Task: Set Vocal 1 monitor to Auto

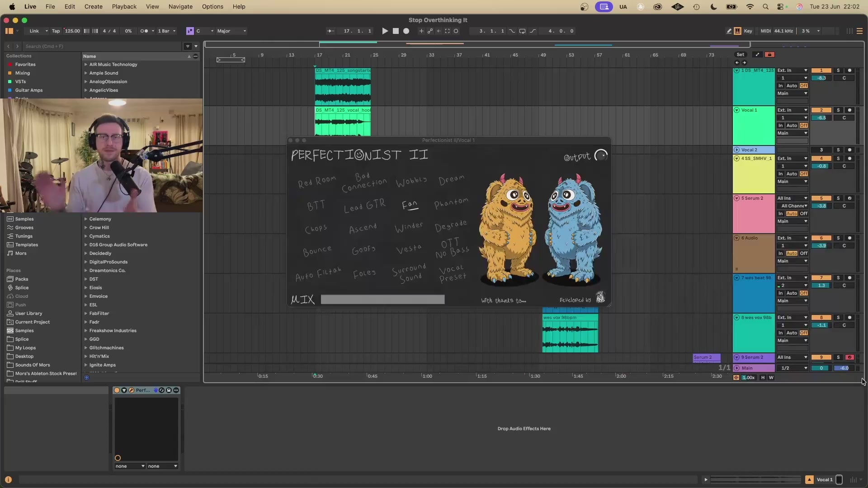Action: (792, 126)
